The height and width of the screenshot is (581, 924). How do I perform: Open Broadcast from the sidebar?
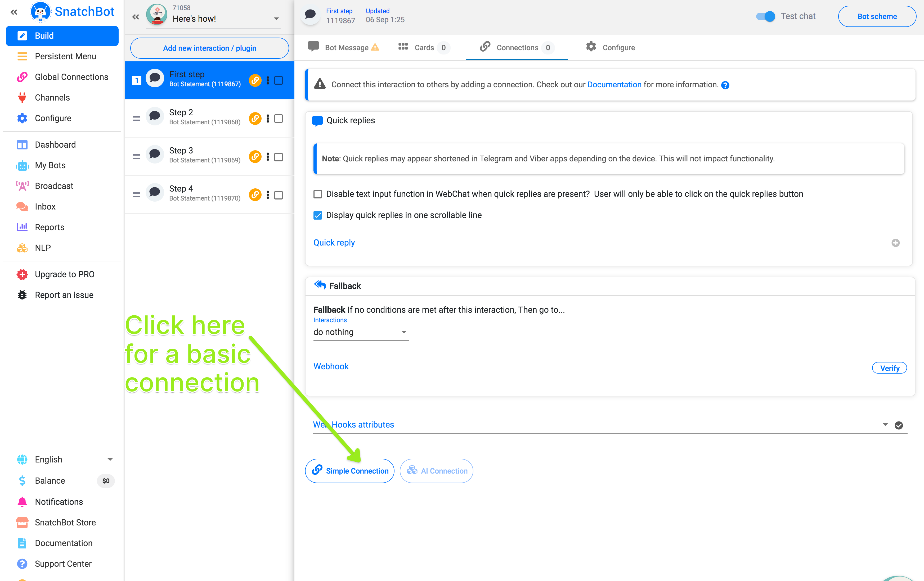coord(54,186)
